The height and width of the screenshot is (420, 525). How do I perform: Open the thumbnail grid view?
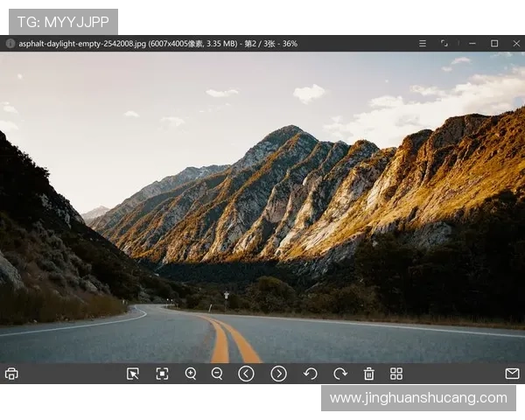click(x=396, y=374)
